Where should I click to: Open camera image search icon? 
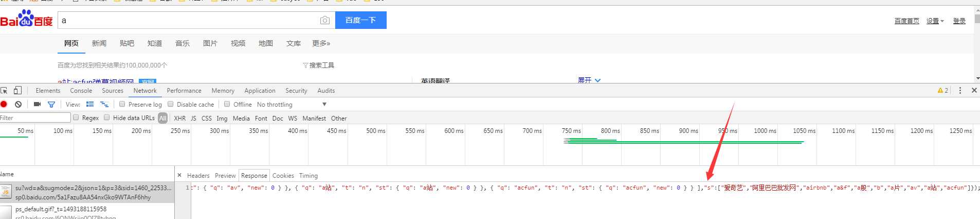click(x=324, y=20)
